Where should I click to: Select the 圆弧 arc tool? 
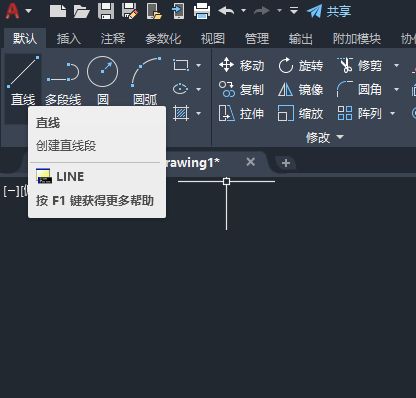(x=145, y=81)
